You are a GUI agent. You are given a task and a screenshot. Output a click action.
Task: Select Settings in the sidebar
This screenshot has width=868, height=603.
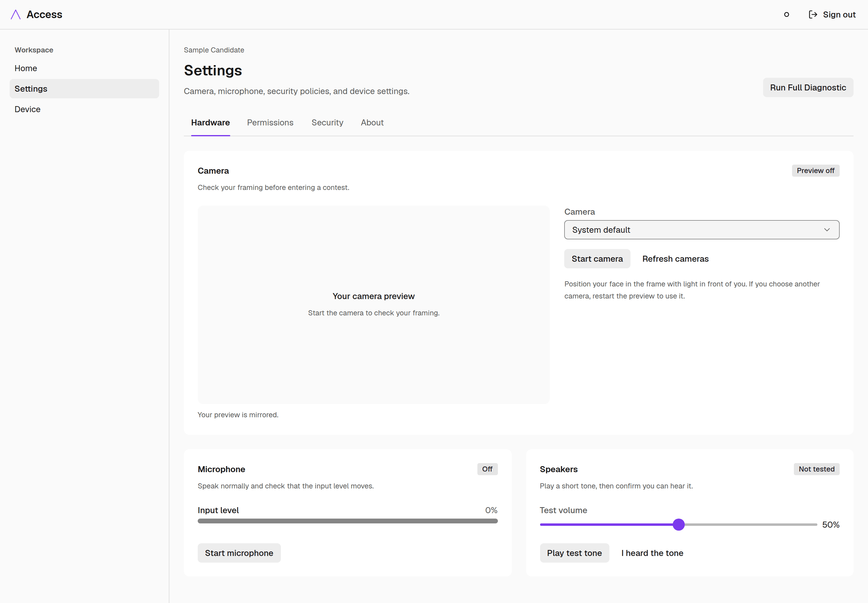coord(84,88)
